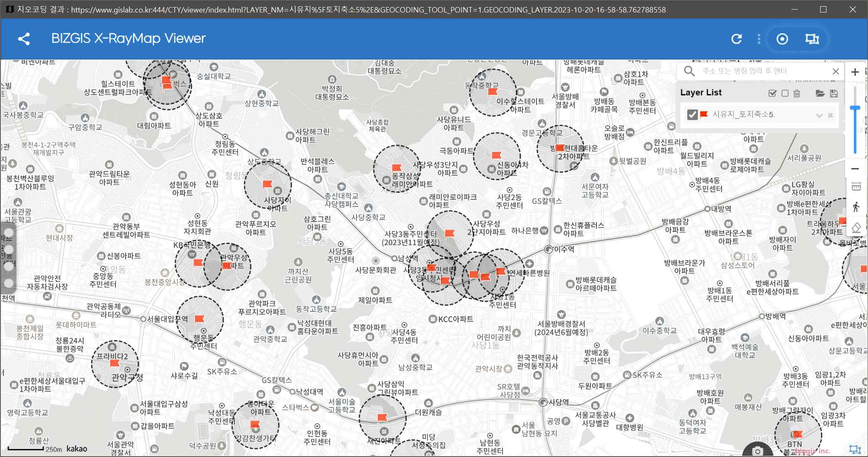Save layers with the floppy icon
The image size is (868, 457).
(x=834, y=93)
